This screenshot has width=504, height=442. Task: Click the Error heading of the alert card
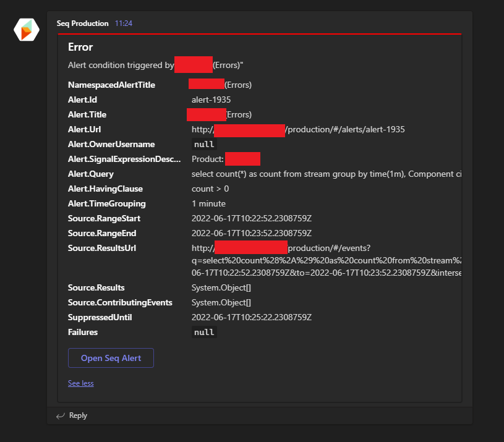79,47
